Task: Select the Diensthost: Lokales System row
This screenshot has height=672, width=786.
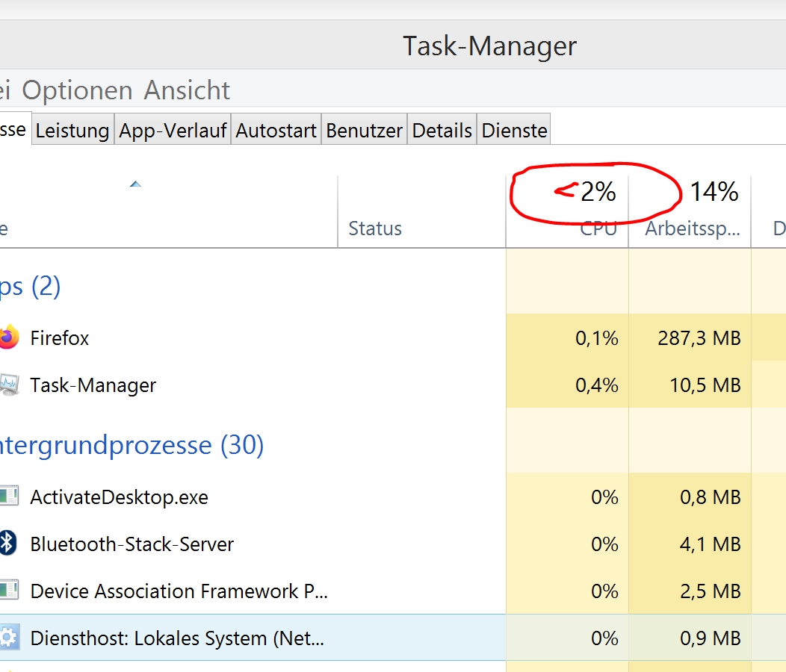Action: (x=177, y=638)
